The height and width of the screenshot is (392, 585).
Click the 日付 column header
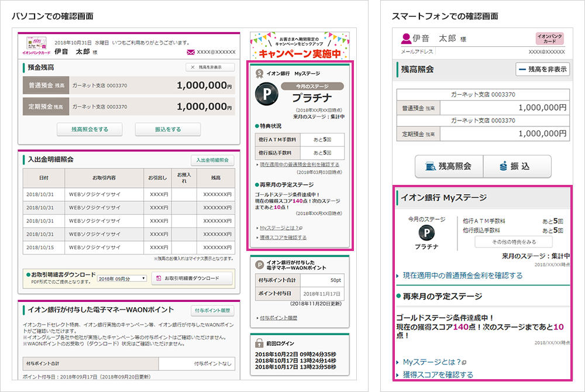coord(44,178)
